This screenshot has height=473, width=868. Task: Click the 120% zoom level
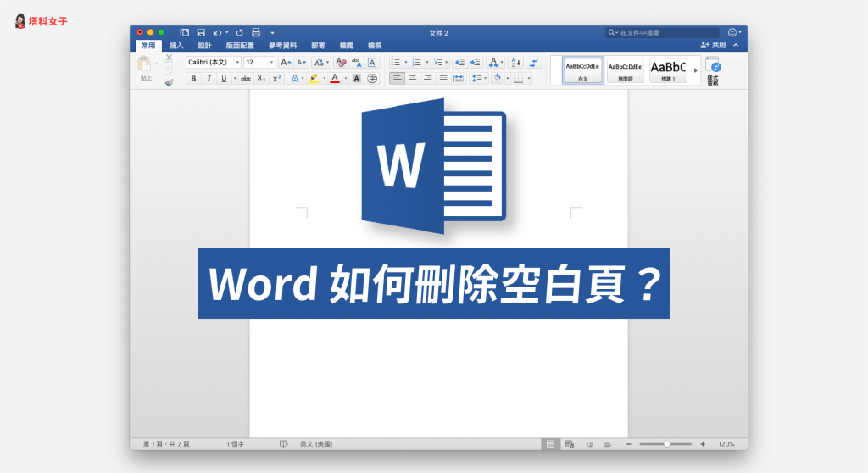pyautogui.click(x=726, y=444)
